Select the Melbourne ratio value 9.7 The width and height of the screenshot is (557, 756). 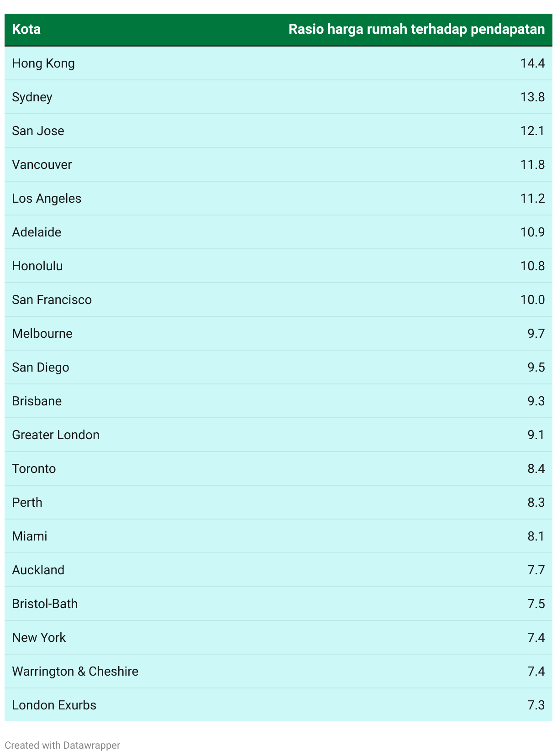[x=536, y=333]
